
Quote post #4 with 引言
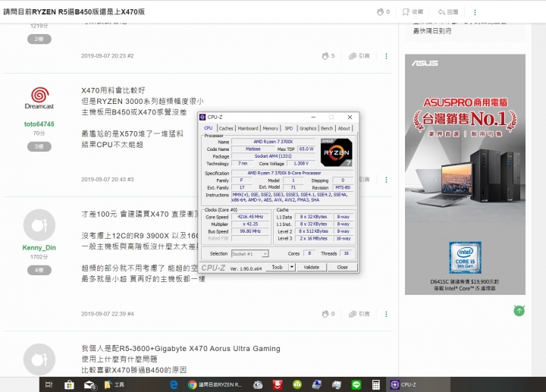tap(359, 314)
